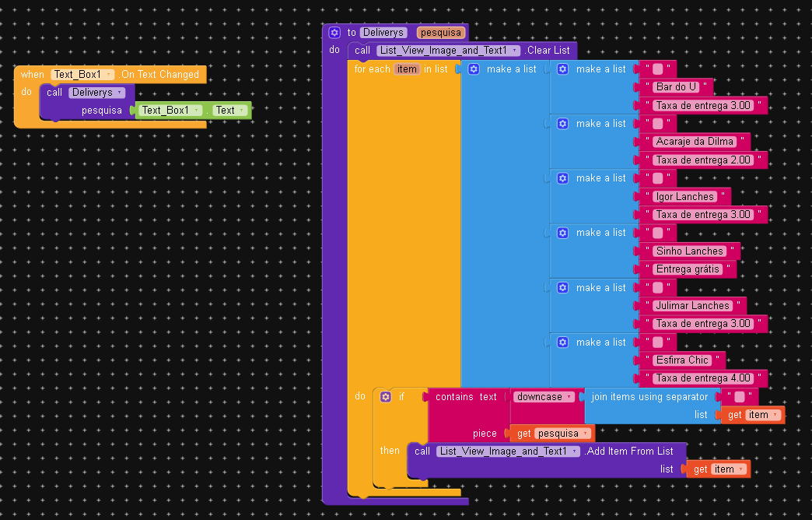Click the gear on the list containing Bar do U
Viewport: 812px width, 520px height.
[563, 69]
